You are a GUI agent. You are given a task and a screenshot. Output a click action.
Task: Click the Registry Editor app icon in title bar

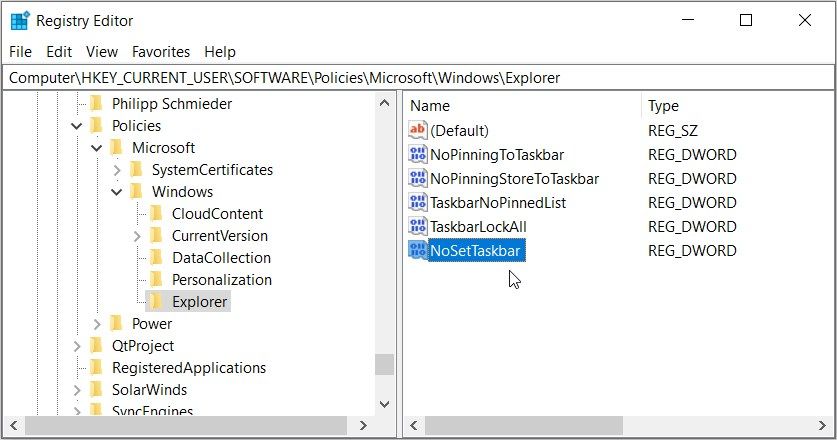[x=20, y=21]
